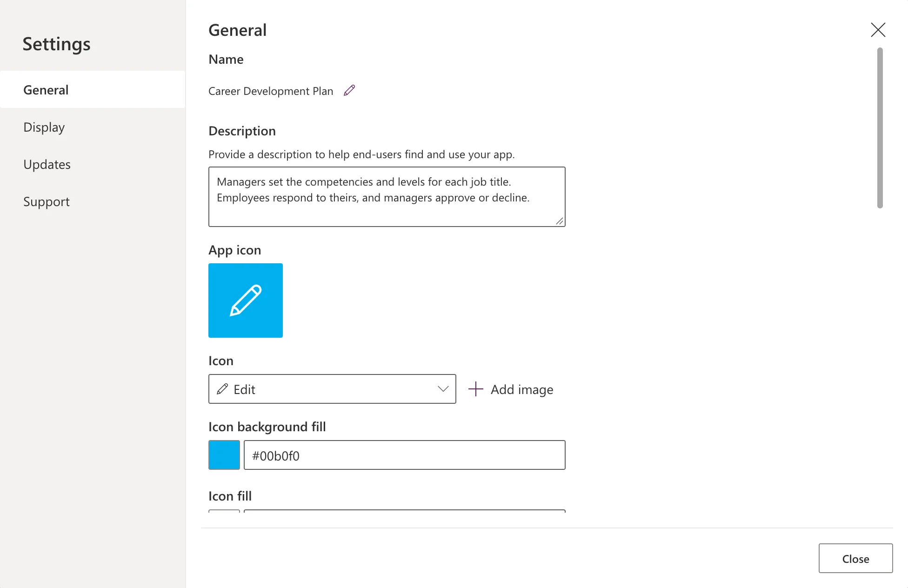Image resolution: width=908 pixels, height=588 pixels.
Task: Open the Support settings tab
Action: pyautogui.click(x=93, y=201)
